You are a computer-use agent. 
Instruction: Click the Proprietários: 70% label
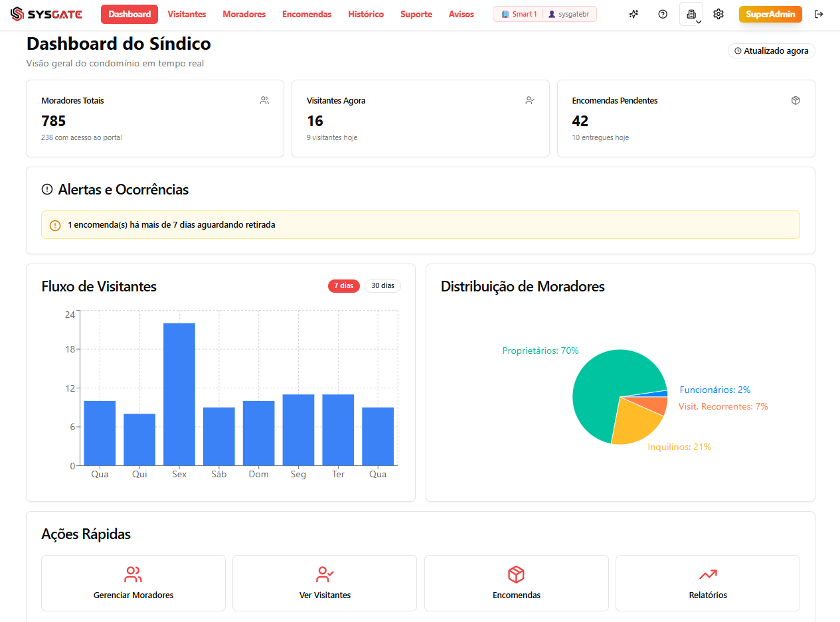pos(541,350)
